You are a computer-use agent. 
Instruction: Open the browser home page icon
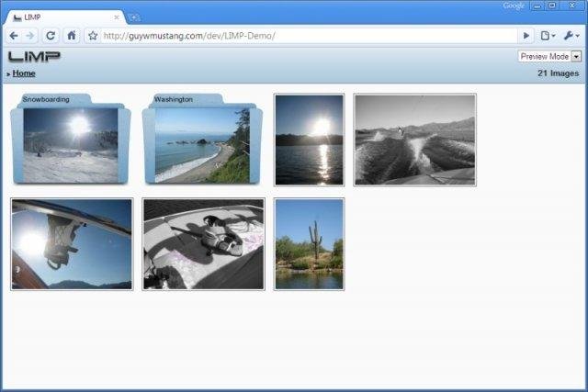click(x=72, y=36)
